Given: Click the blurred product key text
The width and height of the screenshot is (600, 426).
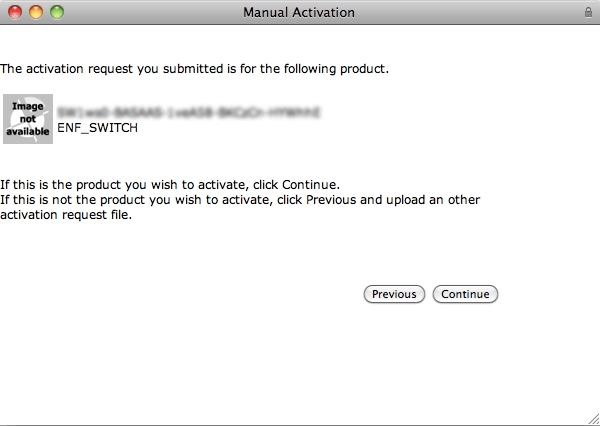Looking at the screenshot, I should click(x=188, y=113).
